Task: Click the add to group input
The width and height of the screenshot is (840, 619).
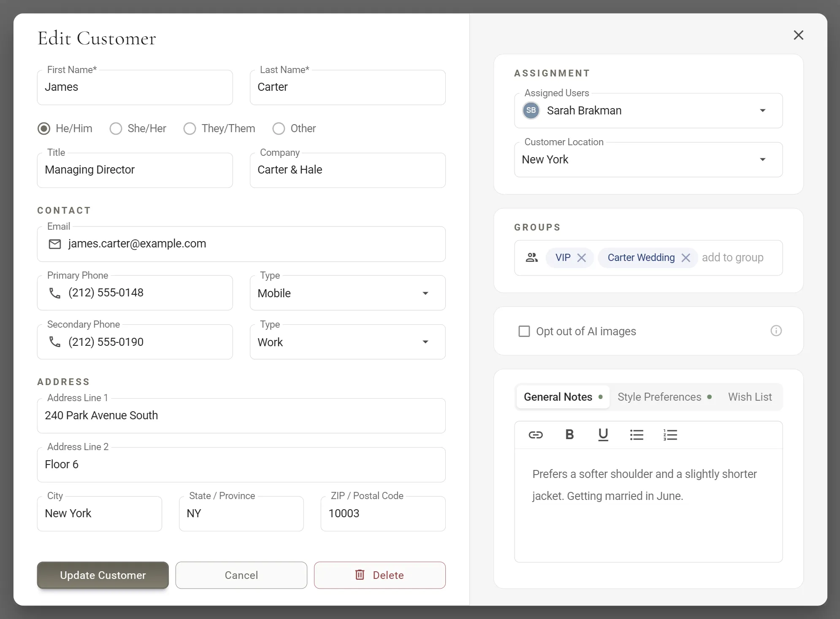Action: 733,258
